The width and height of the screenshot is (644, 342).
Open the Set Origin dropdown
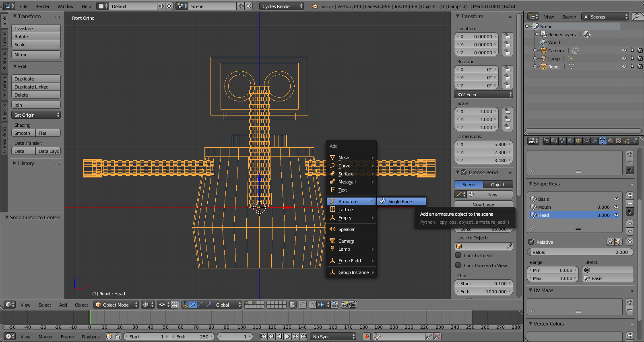(36, 115)
